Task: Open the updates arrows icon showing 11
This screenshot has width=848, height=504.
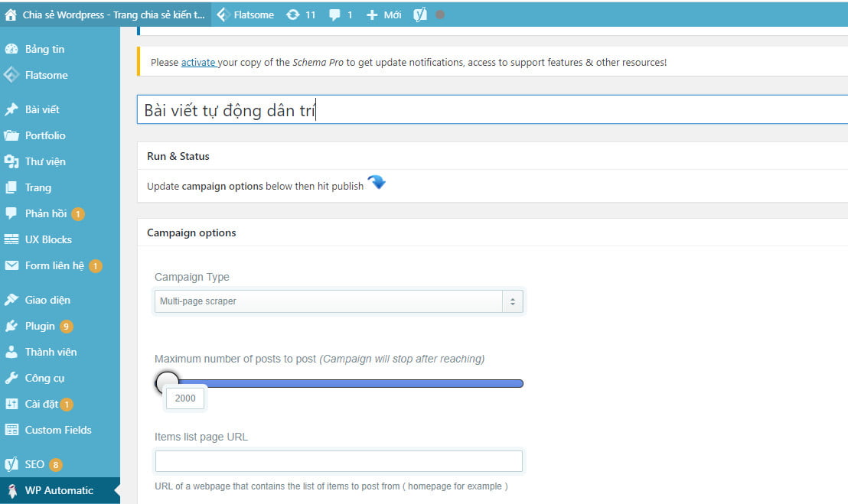Action: click(293, 14)
